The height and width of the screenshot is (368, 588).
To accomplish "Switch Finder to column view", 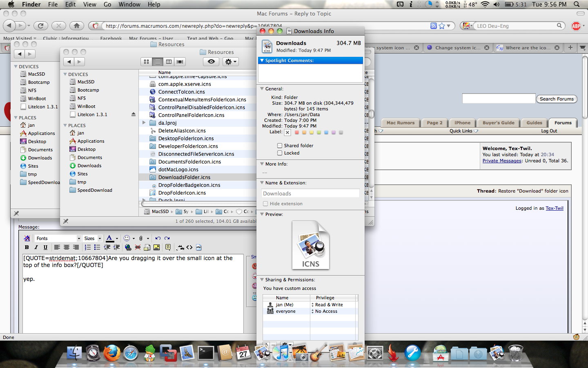I will pyautogui.click(x=169, y=62).
